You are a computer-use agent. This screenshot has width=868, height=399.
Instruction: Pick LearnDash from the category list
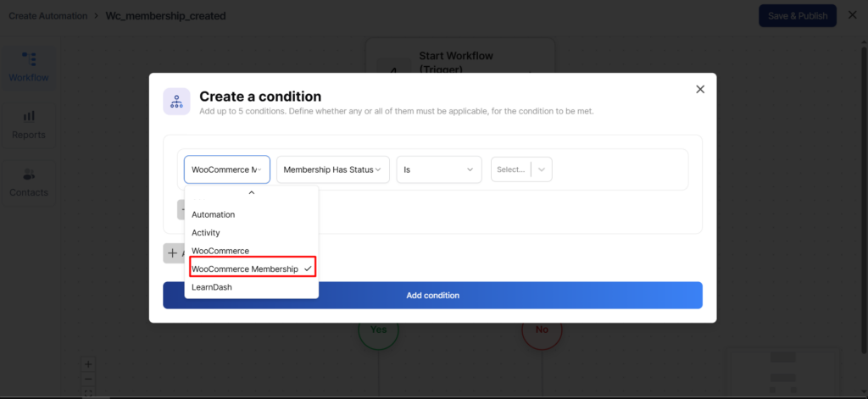pyautogui.click(x=212, y=287)
